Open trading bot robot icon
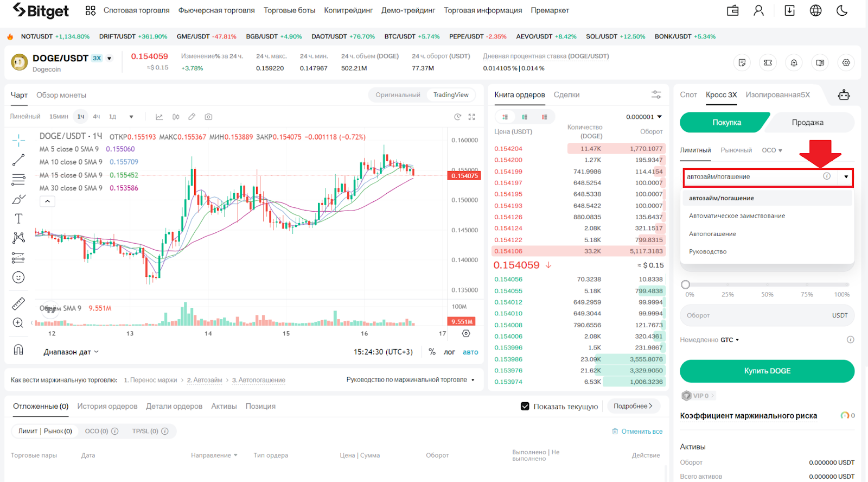This screenshot has height=482, width=868. (x=844, y=95)
